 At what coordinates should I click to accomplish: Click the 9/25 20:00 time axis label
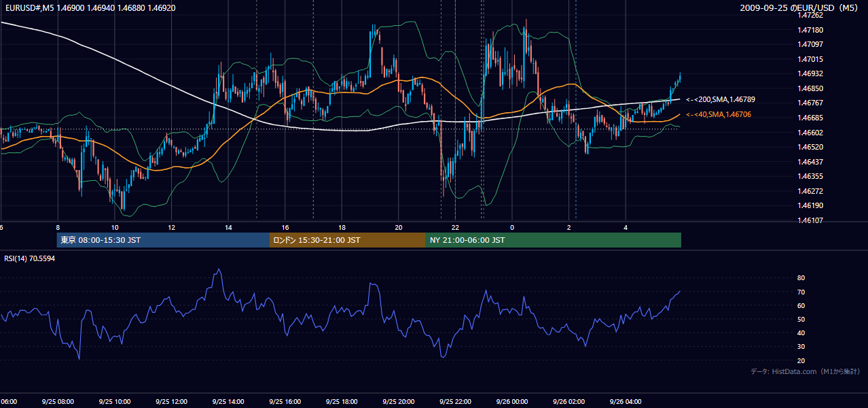399,402
